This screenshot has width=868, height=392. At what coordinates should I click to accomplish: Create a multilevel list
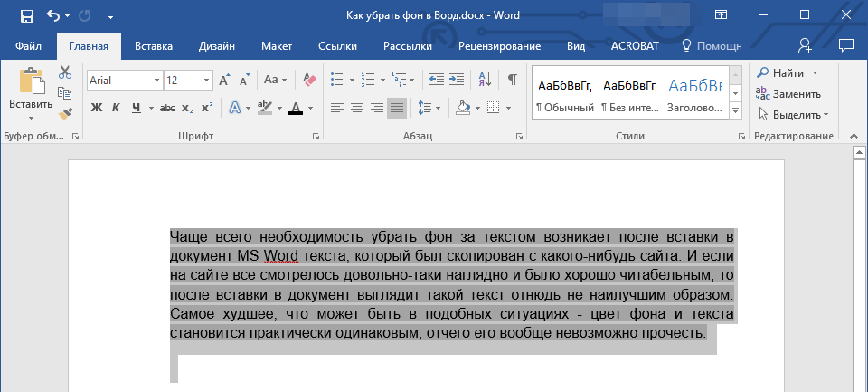coord(398,80)
